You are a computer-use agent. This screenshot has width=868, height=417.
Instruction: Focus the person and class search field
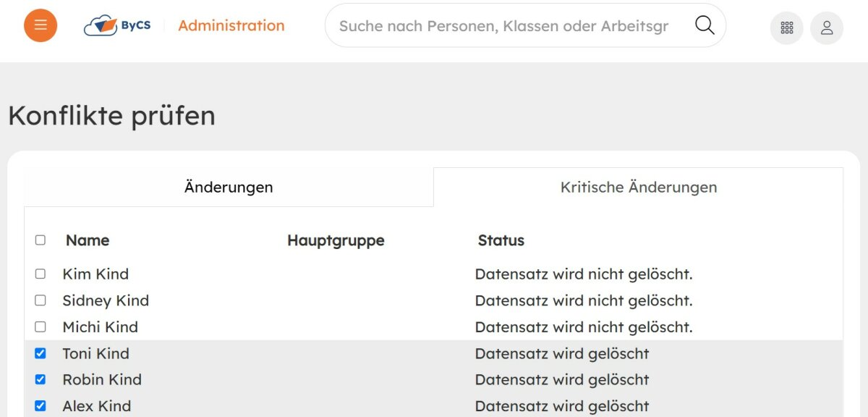point(503,26)
